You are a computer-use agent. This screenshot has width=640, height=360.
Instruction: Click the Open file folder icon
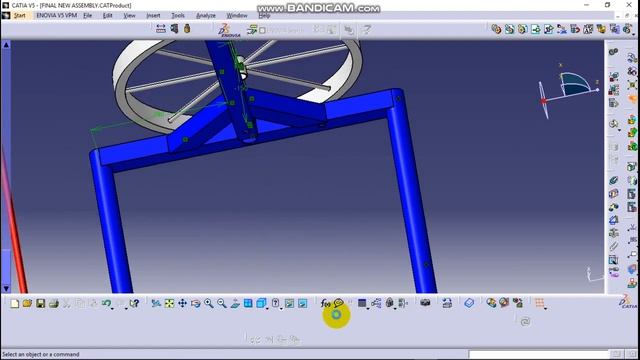coord(27,303)
